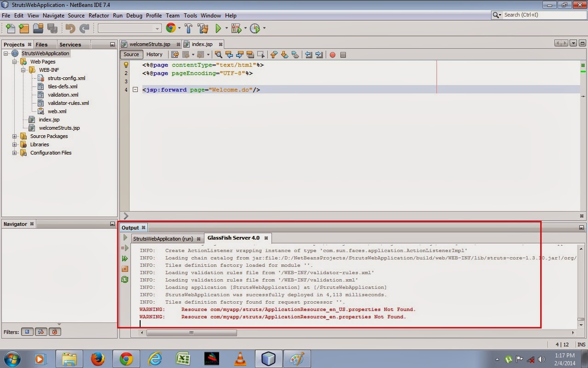Open the project configuration combo box
This screenshot has width=588, height=368.
[130, 29]
